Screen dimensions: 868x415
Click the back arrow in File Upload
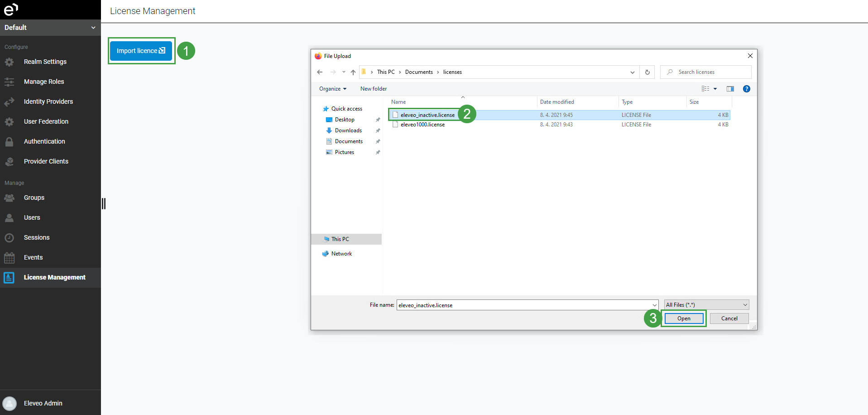coord(320,72)
